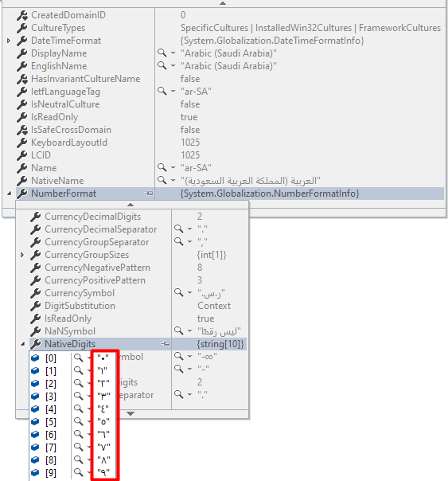
Task: Click the "Arabic (Saudi Arabia)" DisplayName value
Action: (228, 53)
